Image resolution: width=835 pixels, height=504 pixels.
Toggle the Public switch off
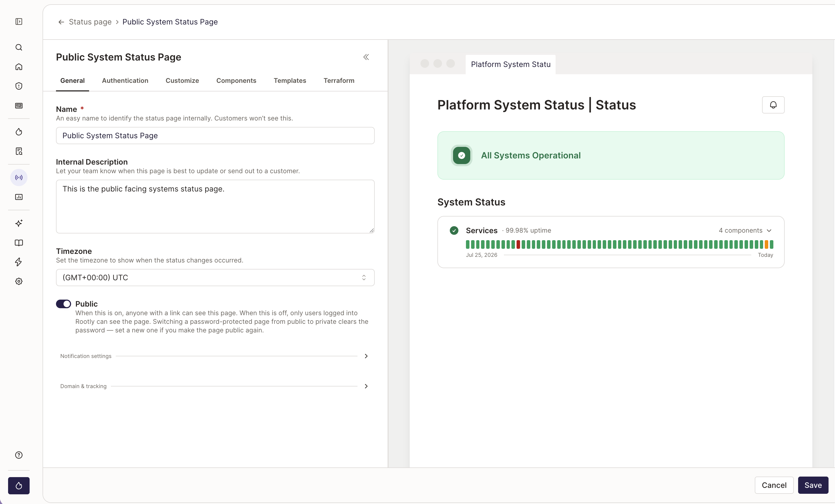(63, 304)
